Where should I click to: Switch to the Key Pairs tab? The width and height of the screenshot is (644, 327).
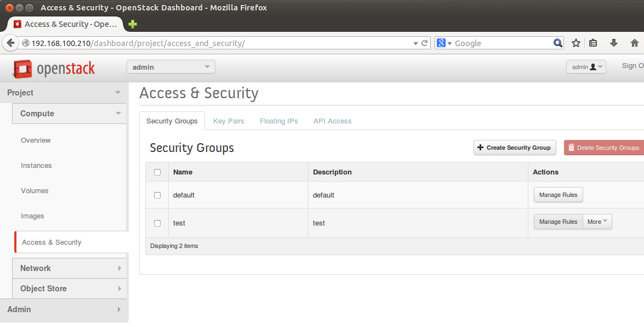[x=229, y=121]
